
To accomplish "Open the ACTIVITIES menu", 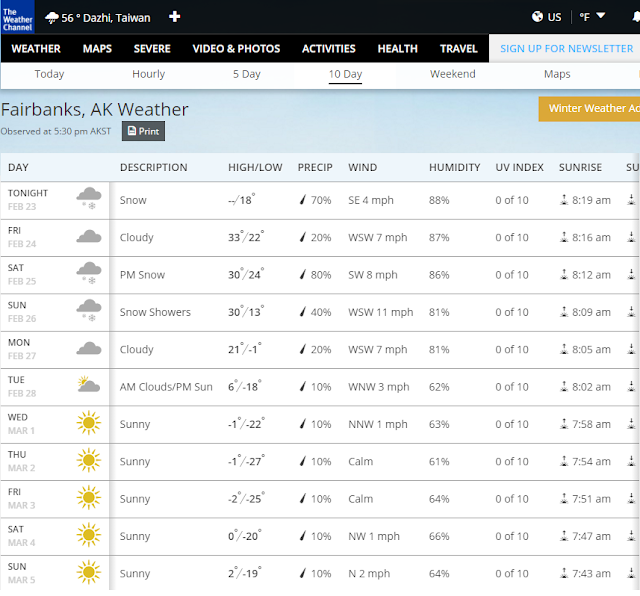I will [329, 49].
